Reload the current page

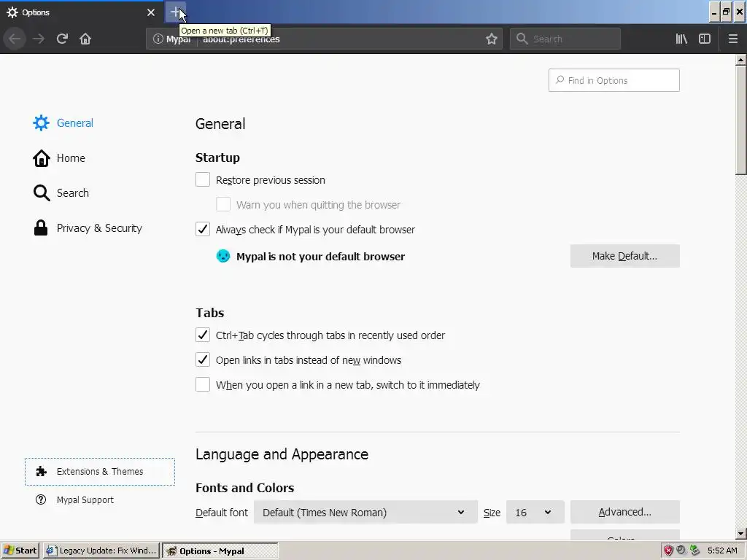[x=63, y=39]
